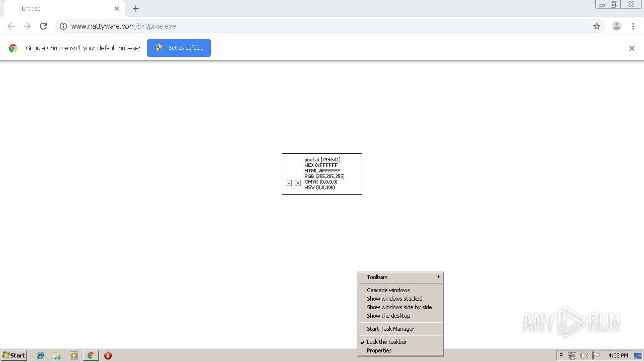Click the HTML #FFFFFF value in Pixie
This screenshot has width=644, height=362.
tap(322, 171)
